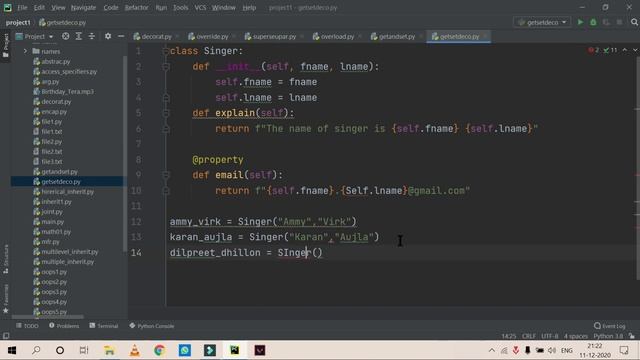
Task: Open the Problems tool window
Action: 64,326
